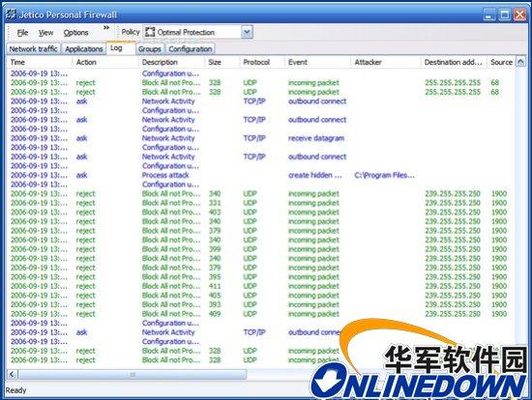This screenshot has height=400, width=532.
Task: Click horizontal scrollbar left arrow
Action: click(x=12, y=374)
